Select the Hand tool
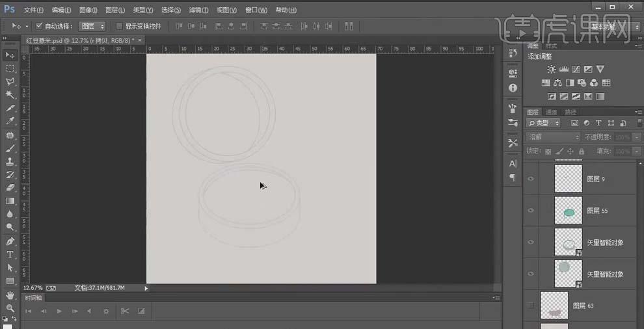 coord(10,295)
